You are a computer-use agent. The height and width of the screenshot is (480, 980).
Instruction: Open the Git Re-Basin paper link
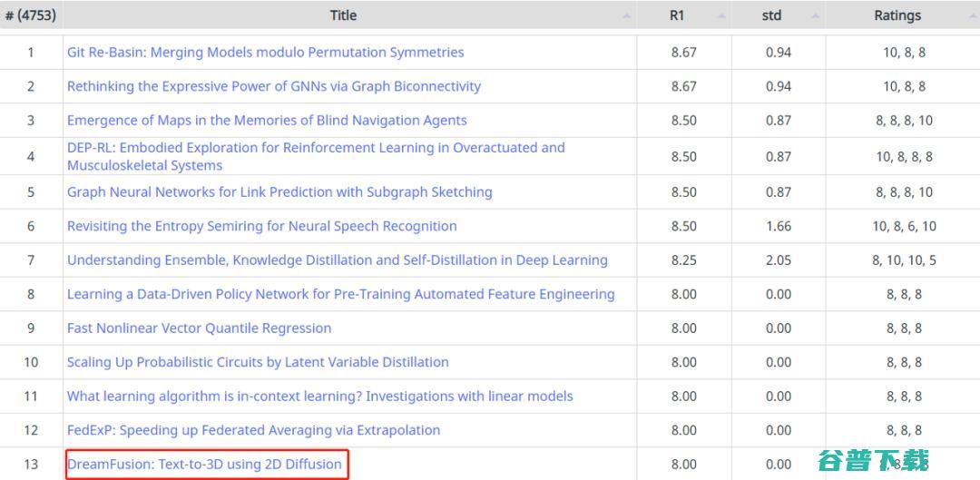pos(265,53)
